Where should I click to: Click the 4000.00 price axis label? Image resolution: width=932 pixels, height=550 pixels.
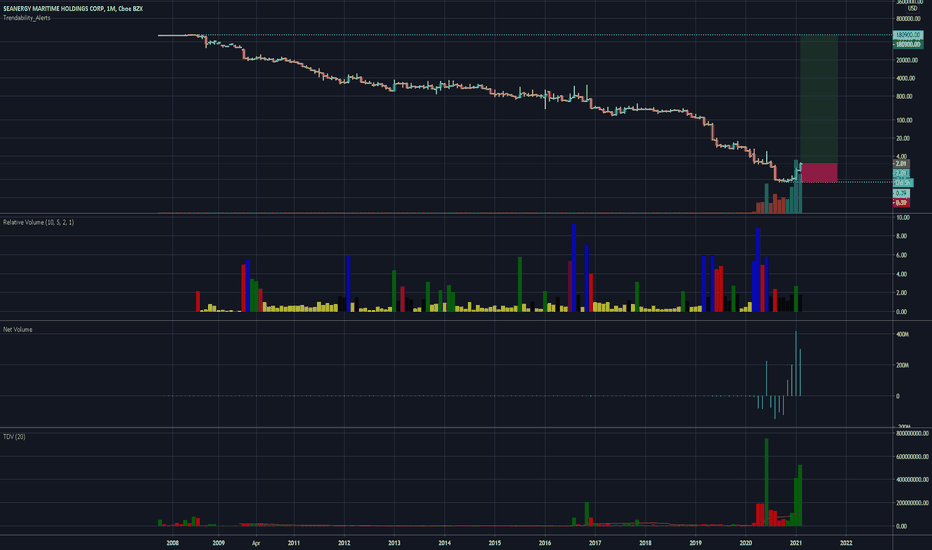point(906,78)
